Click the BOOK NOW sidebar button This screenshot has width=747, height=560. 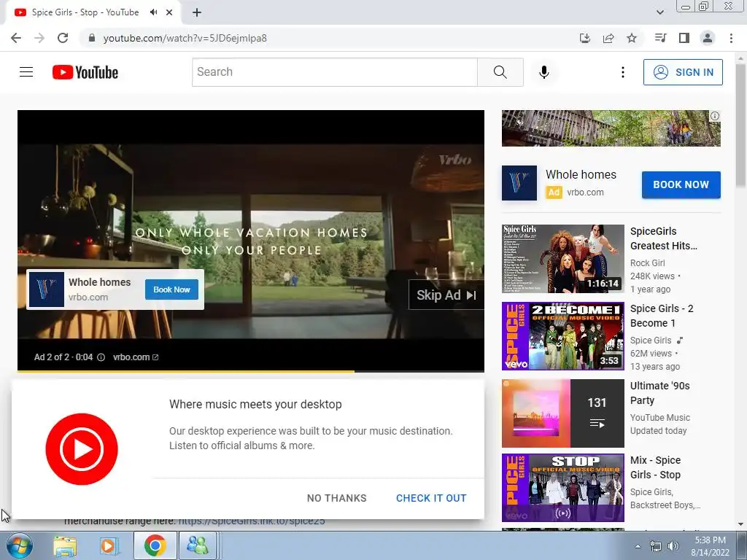(681, 184)
